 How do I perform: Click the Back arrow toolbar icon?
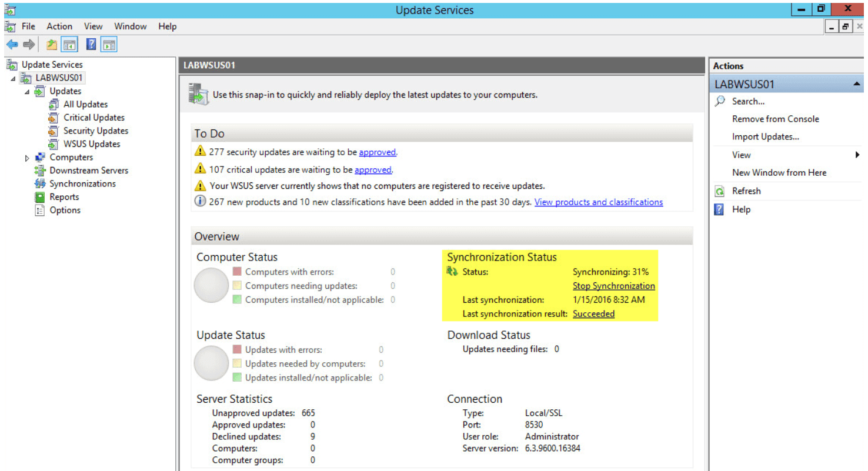pos(12,44)
